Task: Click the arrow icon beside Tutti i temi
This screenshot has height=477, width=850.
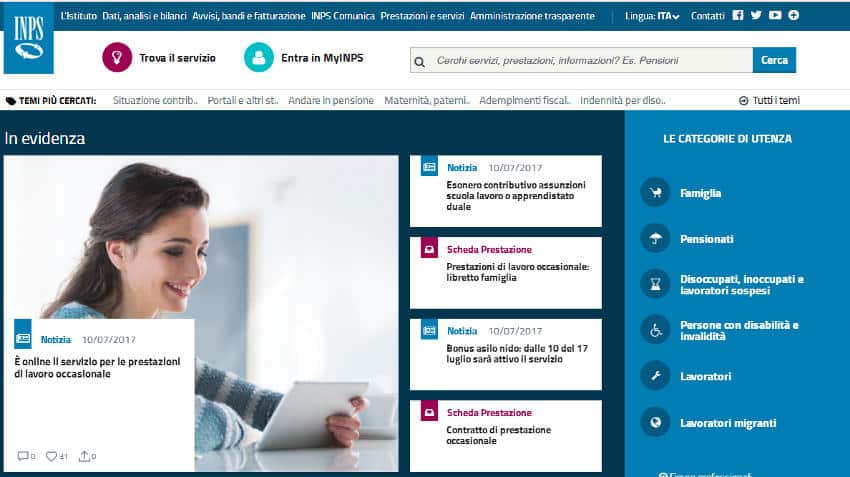Action: coord(744,101)
